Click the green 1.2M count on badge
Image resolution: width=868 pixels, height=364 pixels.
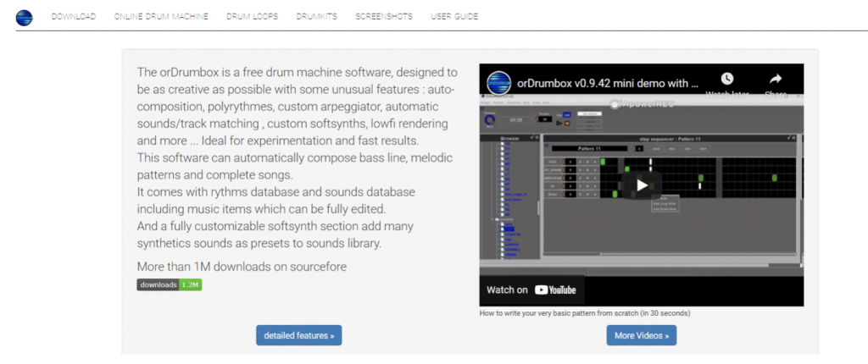click(191, 285)
